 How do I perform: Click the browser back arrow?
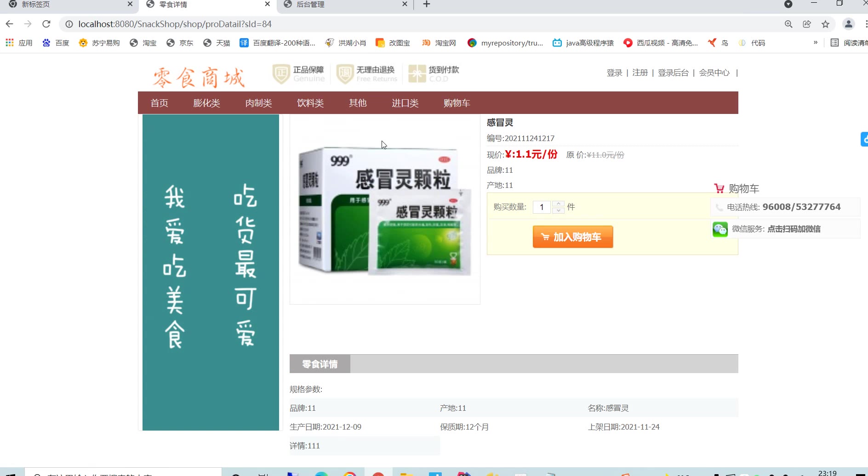(x=10, y=24)
